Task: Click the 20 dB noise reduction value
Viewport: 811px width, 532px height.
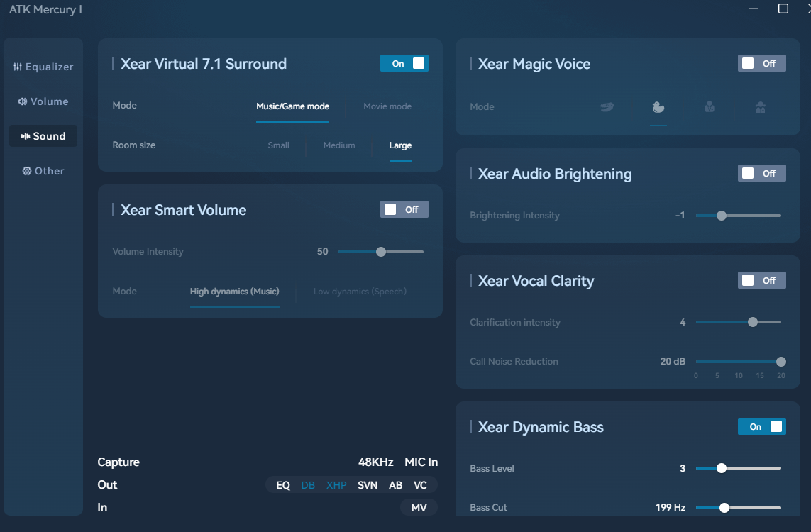Action: point(673,361)
